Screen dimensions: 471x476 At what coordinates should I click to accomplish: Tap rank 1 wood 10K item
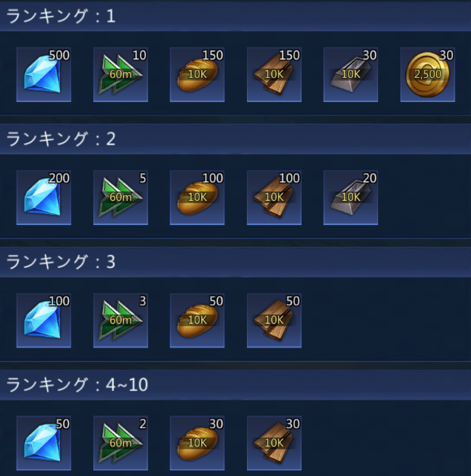(274, 74)
